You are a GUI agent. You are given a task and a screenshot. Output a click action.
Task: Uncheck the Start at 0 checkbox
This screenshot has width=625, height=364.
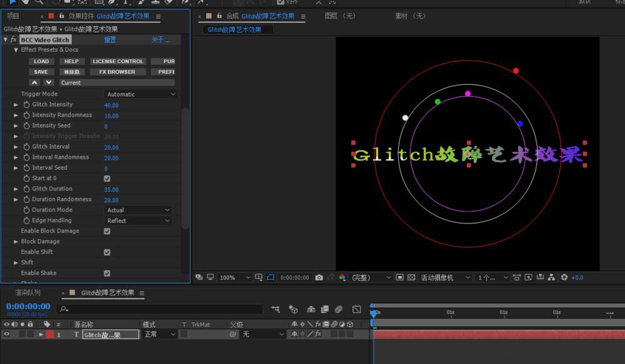click(107, 179)
